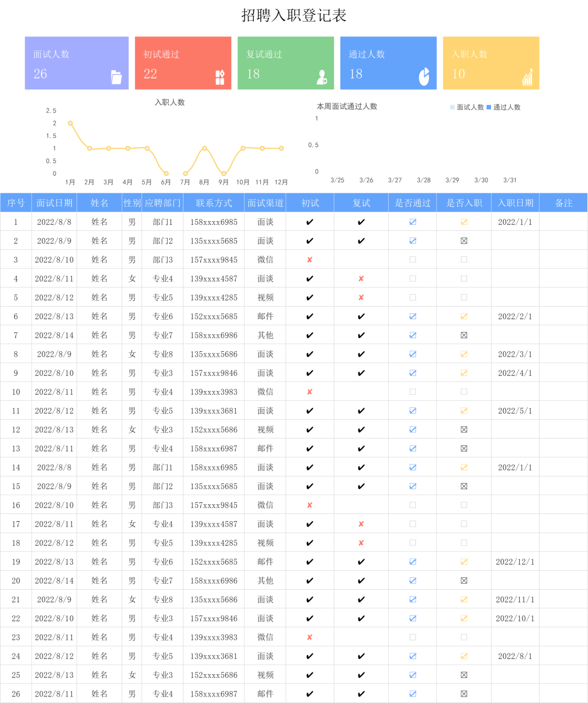Click the red 初试 cross in row 10

click(x=310, y=392)
